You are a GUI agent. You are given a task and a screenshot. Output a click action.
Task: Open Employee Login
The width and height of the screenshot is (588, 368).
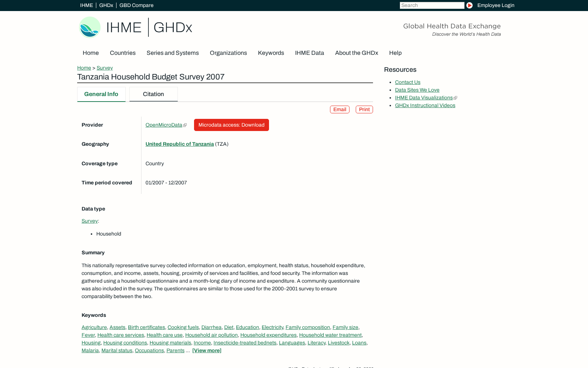tap(496, 5)
